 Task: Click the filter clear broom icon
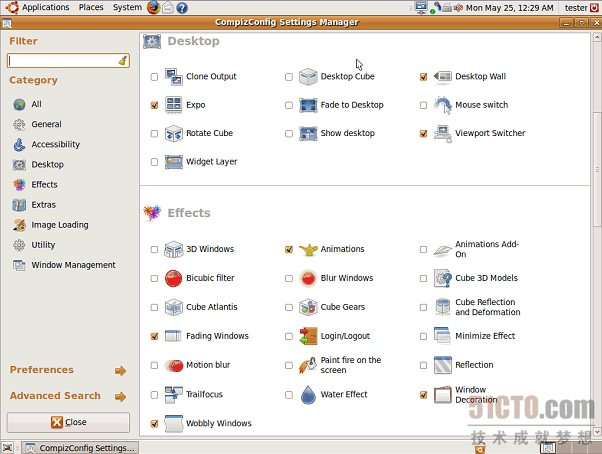coord(122,61)
